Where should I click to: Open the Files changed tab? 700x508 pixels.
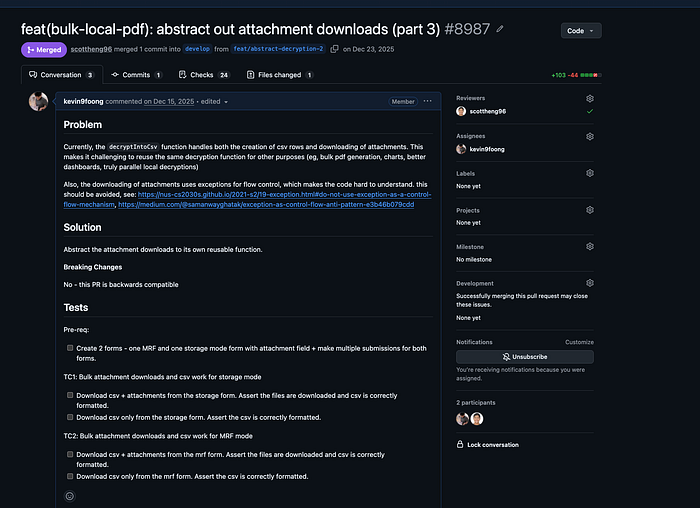tap(280, 75)
